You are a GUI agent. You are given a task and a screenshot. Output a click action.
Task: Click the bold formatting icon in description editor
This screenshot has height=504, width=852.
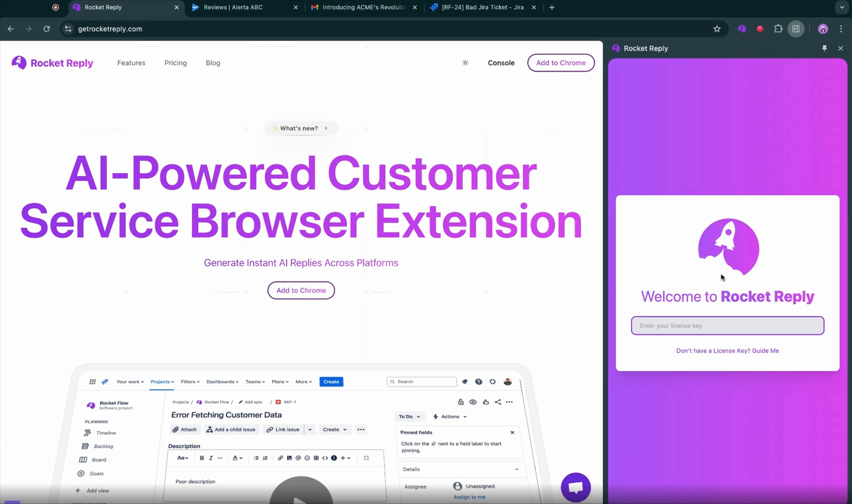coord(201,458)
